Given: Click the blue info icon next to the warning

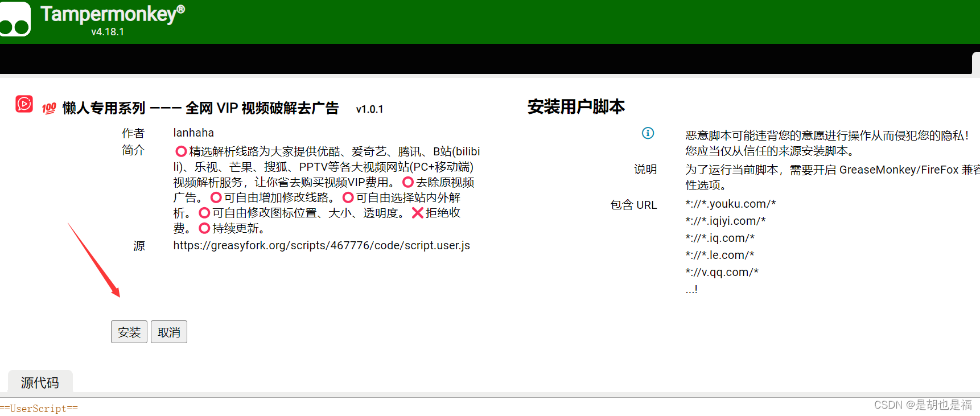Looking at the screenshot, I should pos(648,133).
